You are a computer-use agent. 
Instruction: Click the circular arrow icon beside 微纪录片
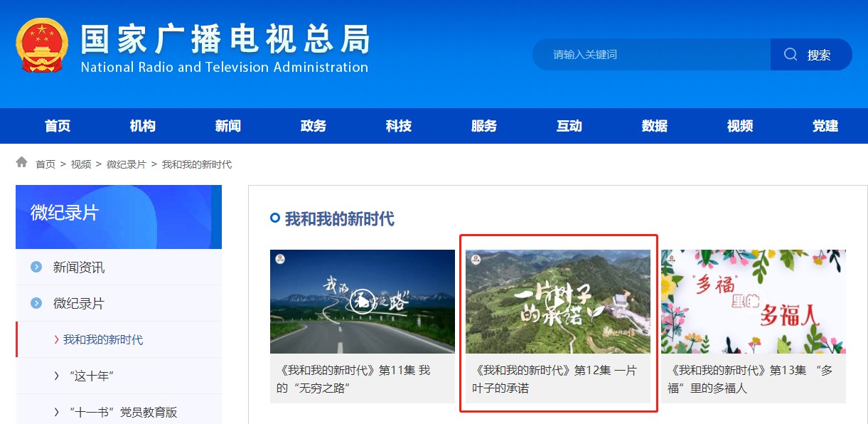point(35,302)
